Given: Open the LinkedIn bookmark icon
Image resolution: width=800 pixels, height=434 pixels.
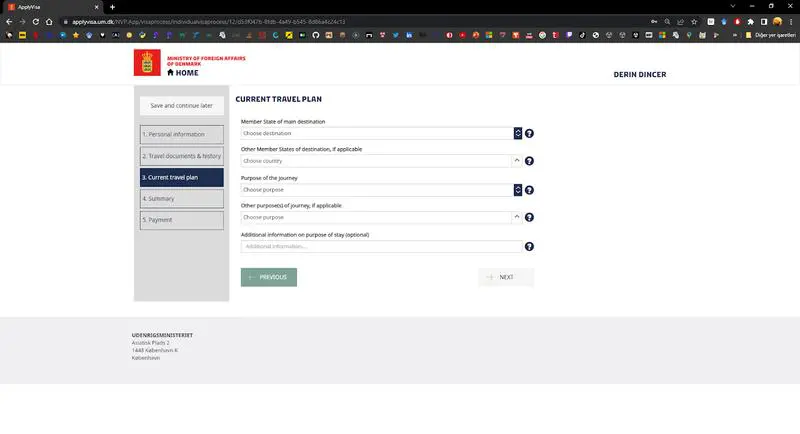Looking at the screenshot, I should pos(409,35).
